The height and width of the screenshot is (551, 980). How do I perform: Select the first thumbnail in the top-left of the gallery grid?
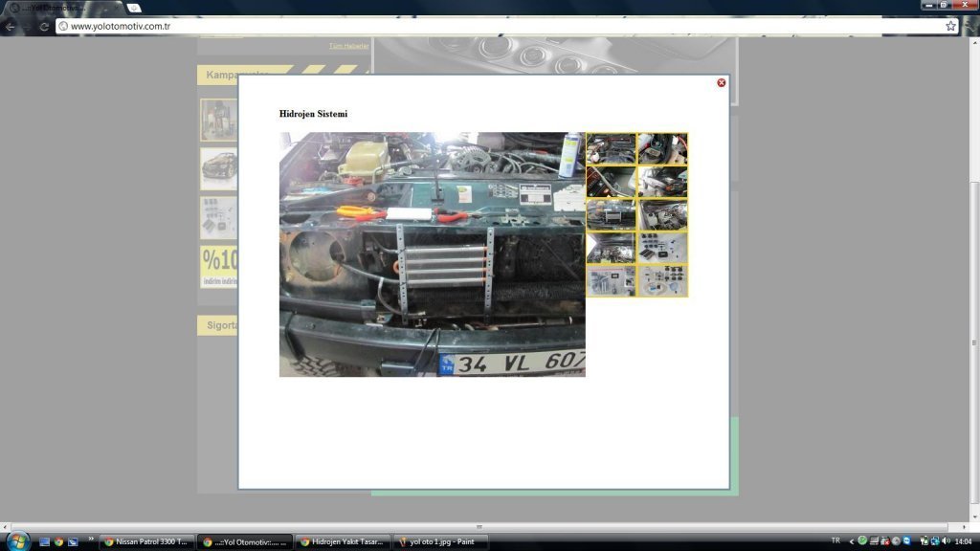[611, 148]
